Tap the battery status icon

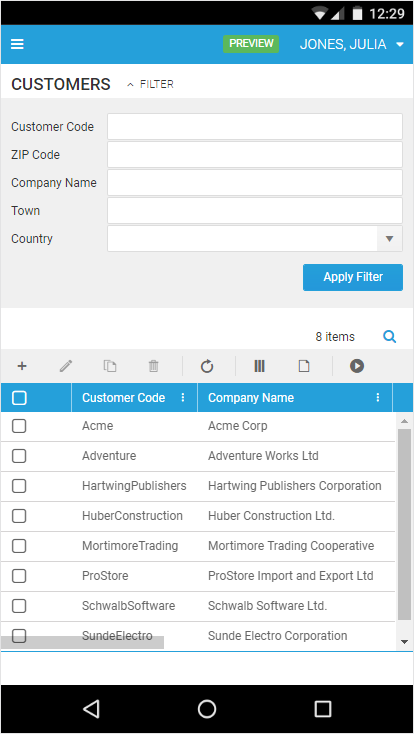[x=357, y=14]
